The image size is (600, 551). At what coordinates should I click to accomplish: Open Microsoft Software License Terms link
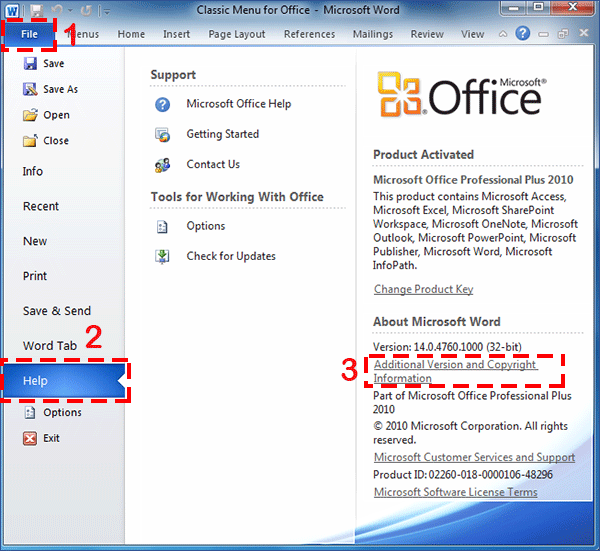click(x=456, y=492)
